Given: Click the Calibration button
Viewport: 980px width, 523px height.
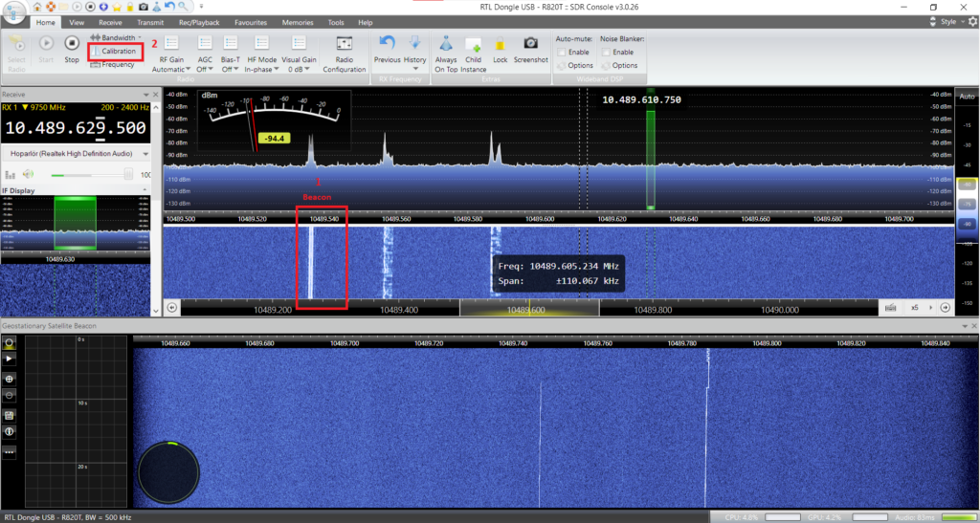Looking at the screenshot, I should [x=117, y=51].
